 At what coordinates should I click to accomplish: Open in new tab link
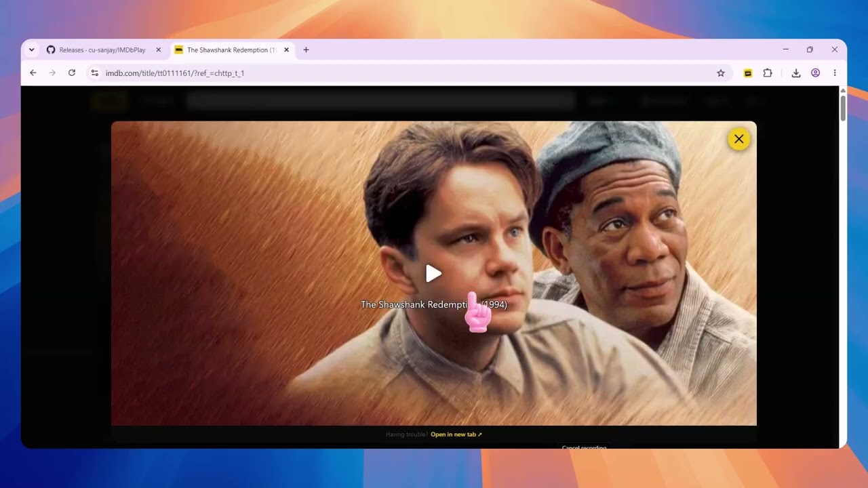[x=456, y=434]
